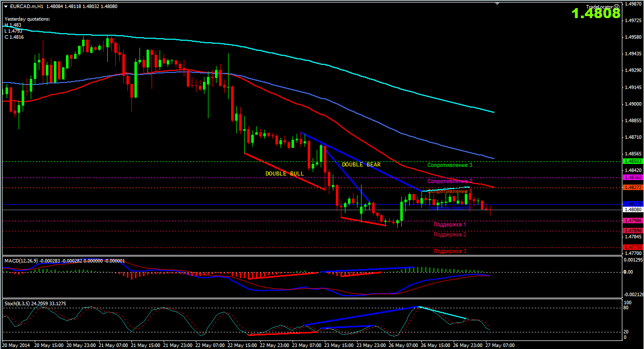Viewport: 644px width, 349px height.
Task: Click the Stochastic 80 level scale value
Action: tap(627, 308)
